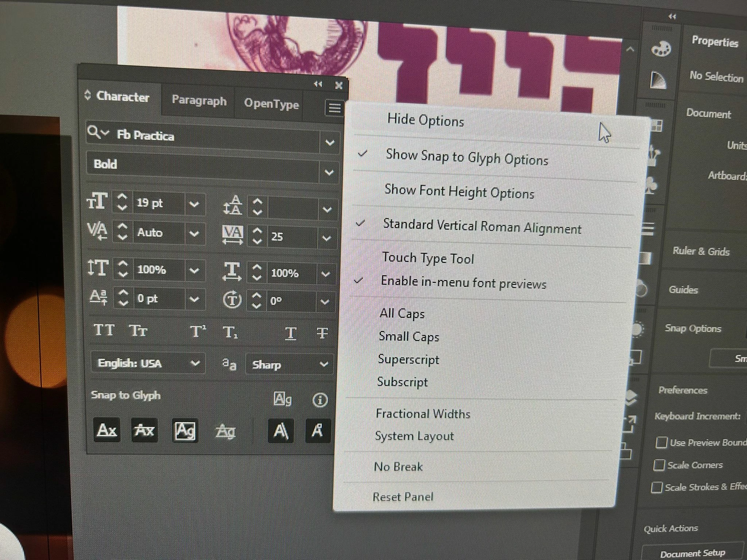Check the Scale Corners checkbox
This screenshot has width=747, height=560.
pos(659,465)
